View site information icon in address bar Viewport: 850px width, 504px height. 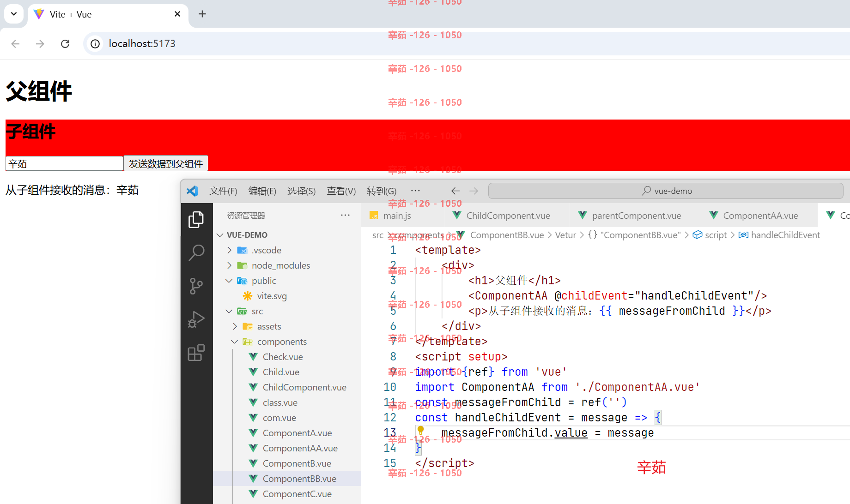tap(95, 43)
